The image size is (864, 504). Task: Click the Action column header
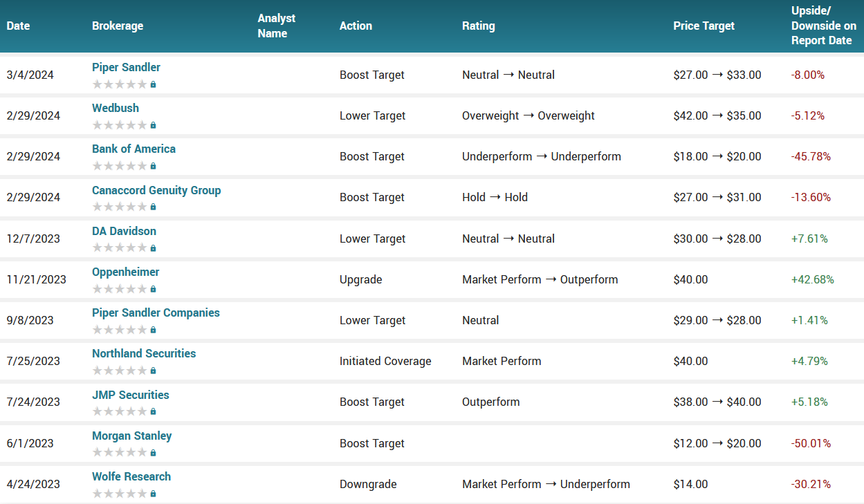pyautogui.click(x=356, y=26)
